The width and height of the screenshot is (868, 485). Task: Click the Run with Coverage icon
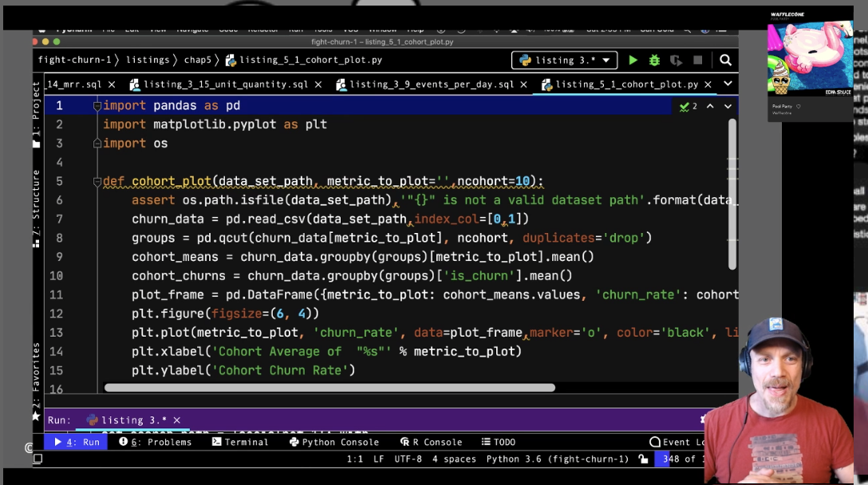click(x=676, y=61)
